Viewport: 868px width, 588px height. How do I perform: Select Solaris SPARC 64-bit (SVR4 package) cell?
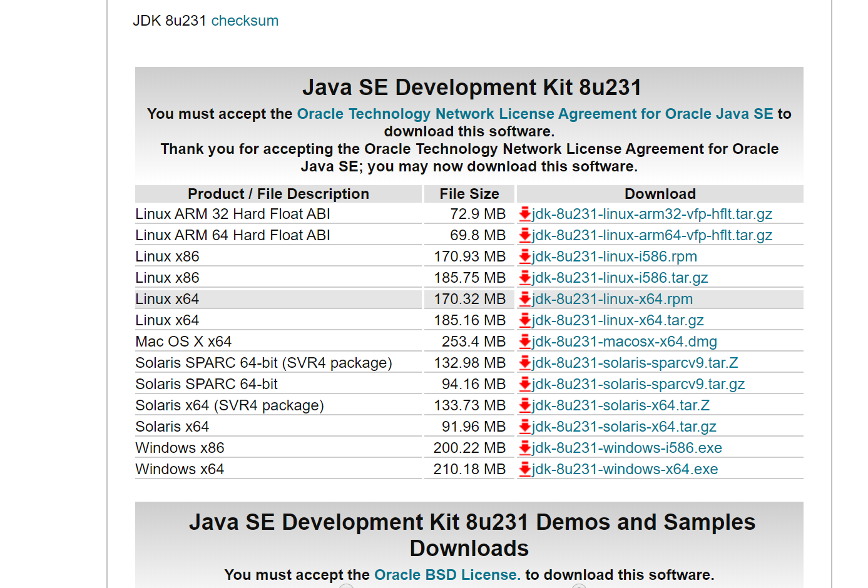coord(278,363)
